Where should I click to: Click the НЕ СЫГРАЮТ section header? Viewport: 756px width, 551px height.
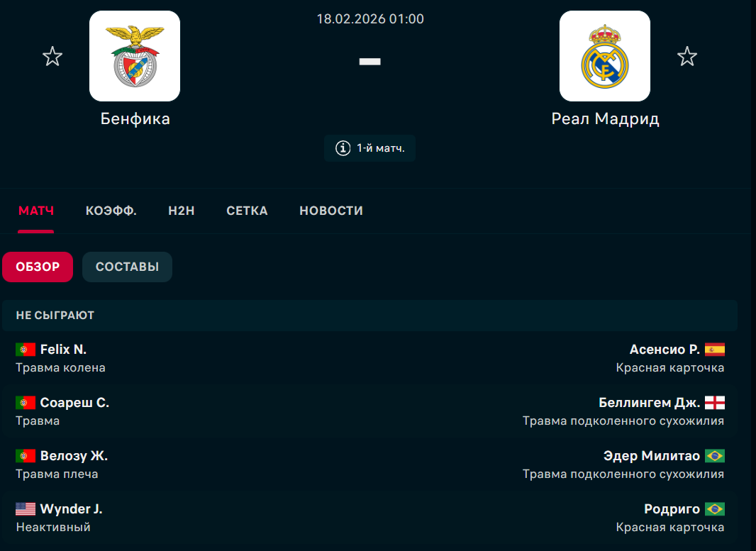coord(55,316)
